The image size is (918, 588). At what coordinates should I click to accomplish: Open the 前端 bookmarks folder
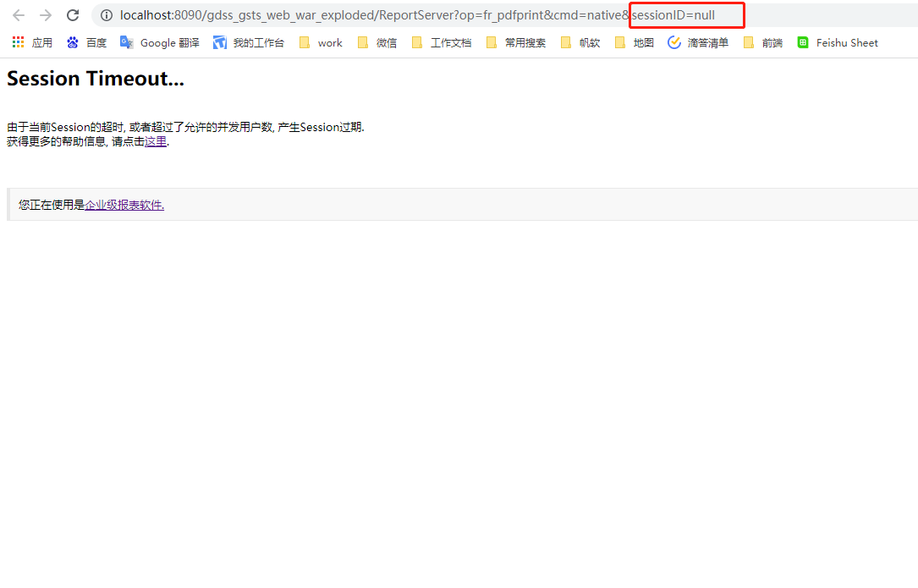click(763, 43)
